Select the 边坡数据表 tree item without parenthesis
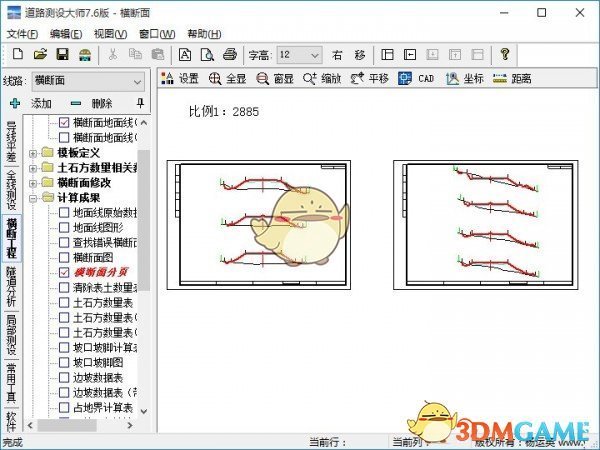The height and width of the screenshot is (450, 600). pos(98,378)
